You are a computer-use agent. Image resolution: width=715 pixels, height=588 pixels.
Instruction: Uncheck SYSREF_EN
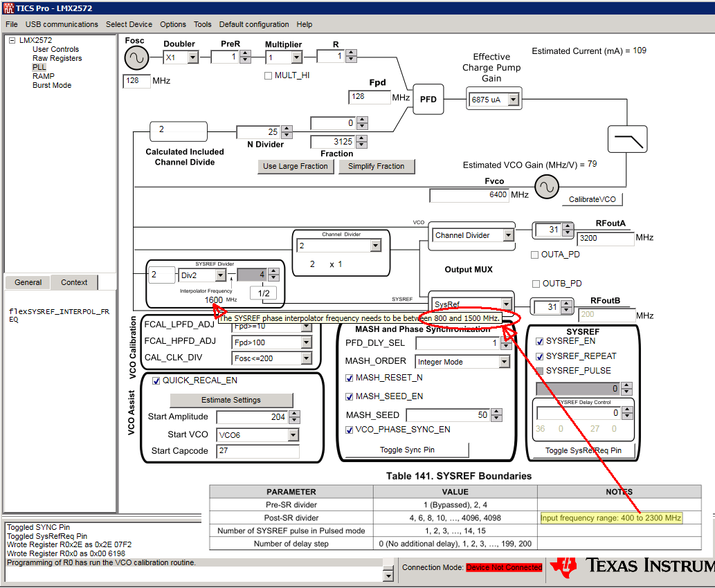point(539,342)
